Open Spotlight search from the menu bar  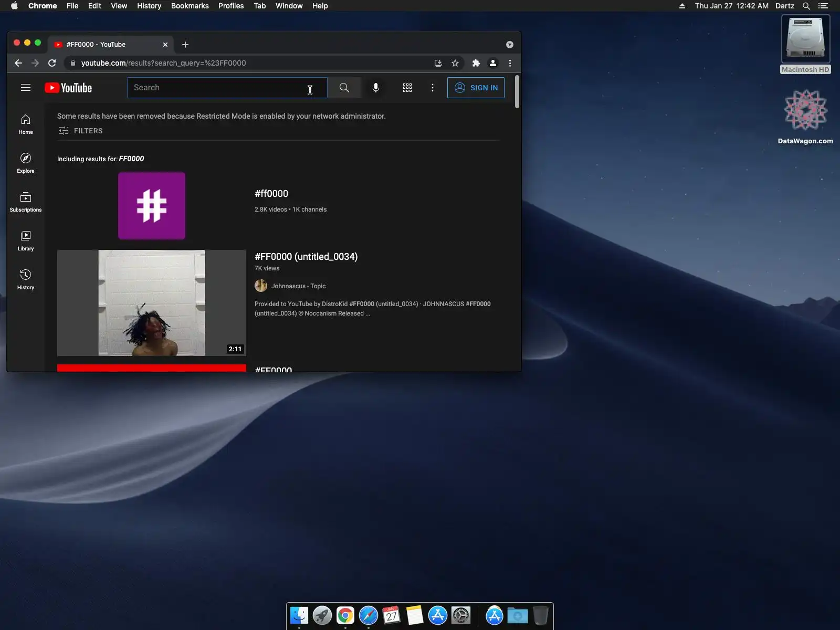pos(806,6)
